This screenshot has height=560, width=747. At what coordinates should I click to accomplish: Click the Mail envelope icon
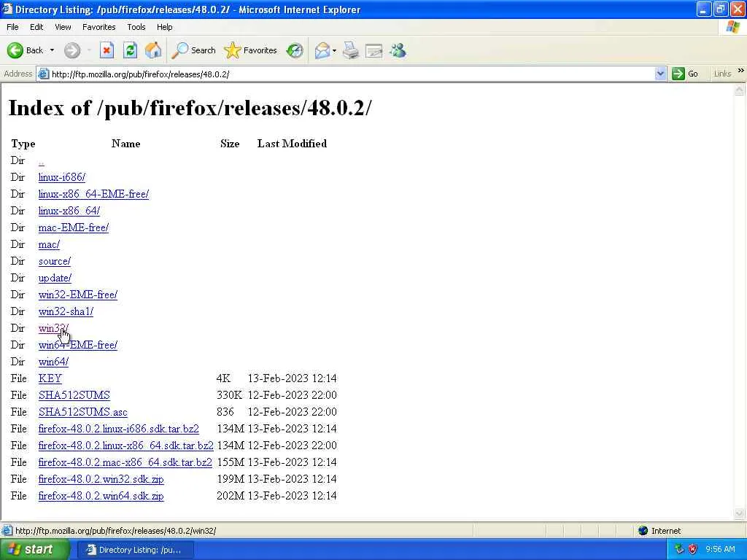tap(322, 50)
